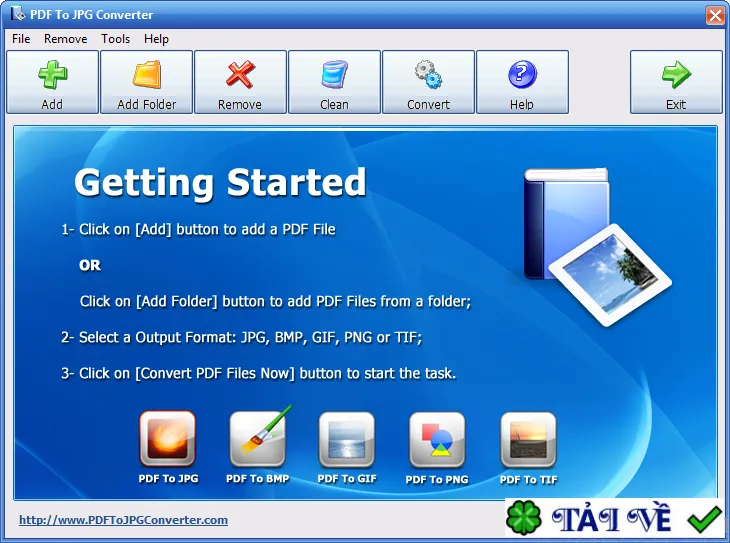Open the Help menu in menu bar
730x543 pixels.
156,39
